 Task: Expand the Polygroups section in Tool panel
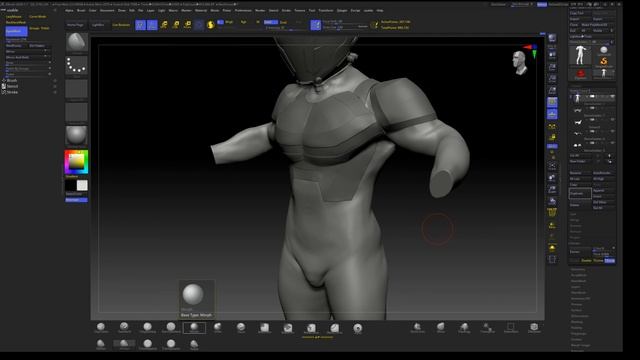click(578, 333)
